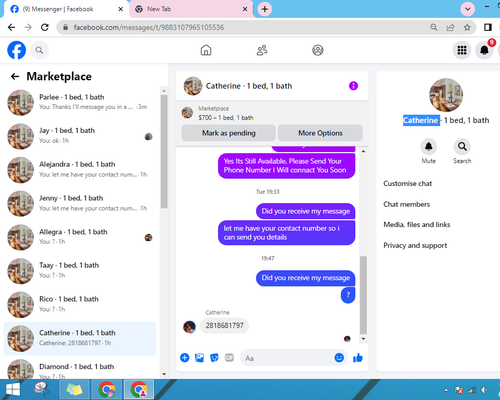500x400 pixels.
Task: Open the emoji picker in message box
Action: (339, 358)
